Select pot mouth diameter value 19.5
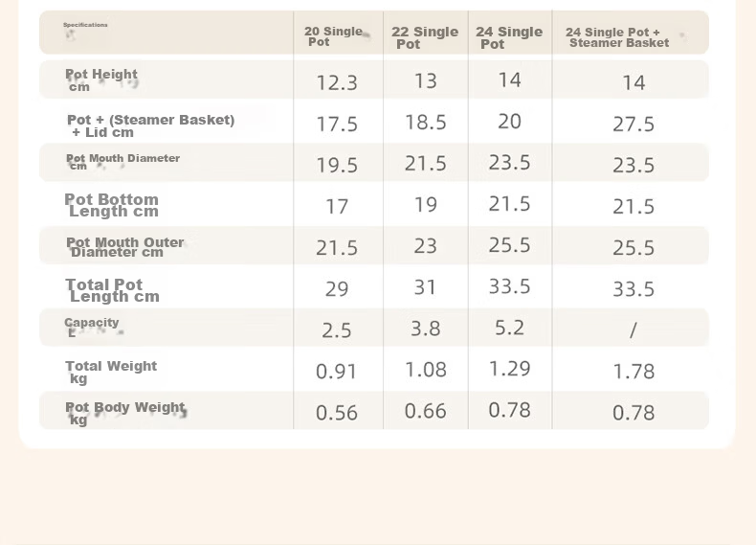Screen dimensions: 756x545 [337, 165]
